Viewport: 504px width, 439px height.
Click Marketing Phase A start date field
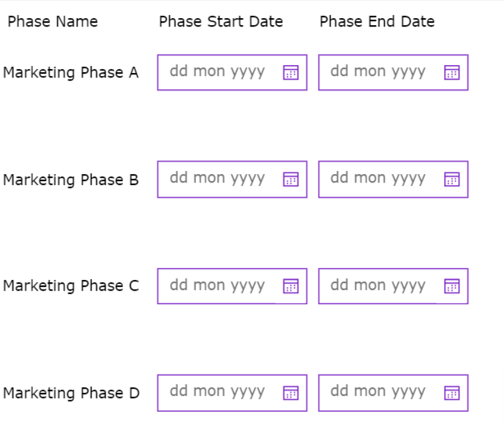click(x=218, y=72)
